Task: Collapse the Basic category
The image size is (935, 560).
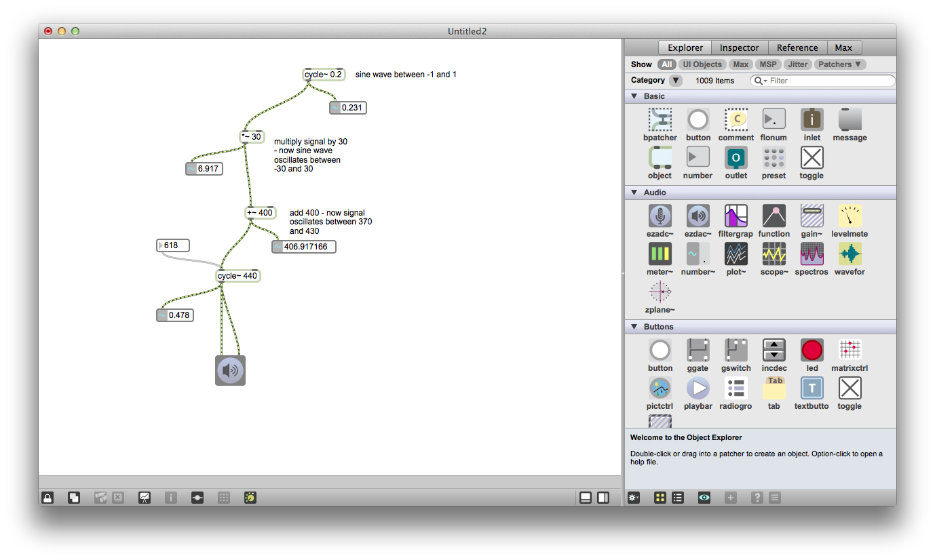Action: click(x=634, y=96)
